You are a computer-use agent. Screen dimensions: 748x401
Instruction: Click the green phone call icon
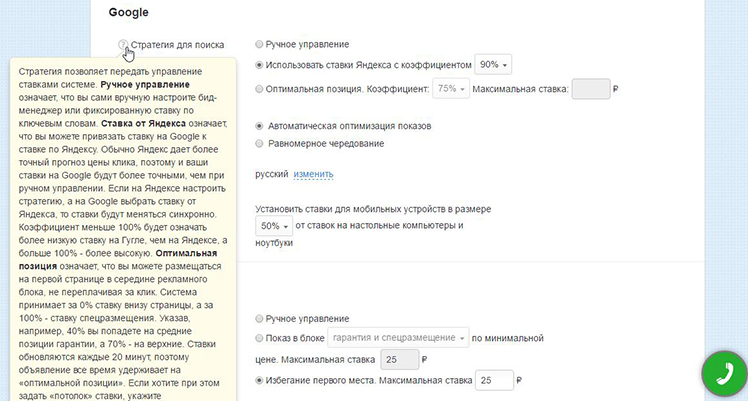(x=724, y=374)
